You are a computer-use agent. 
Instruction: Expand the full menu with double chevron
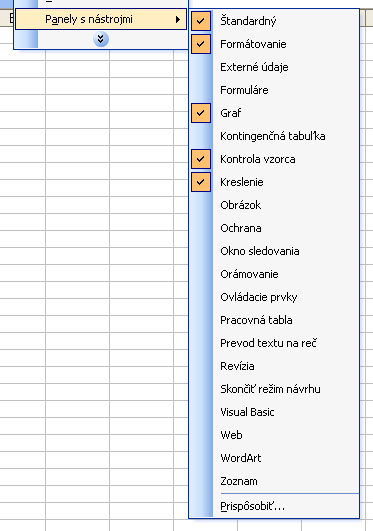[x=101, y=40]
